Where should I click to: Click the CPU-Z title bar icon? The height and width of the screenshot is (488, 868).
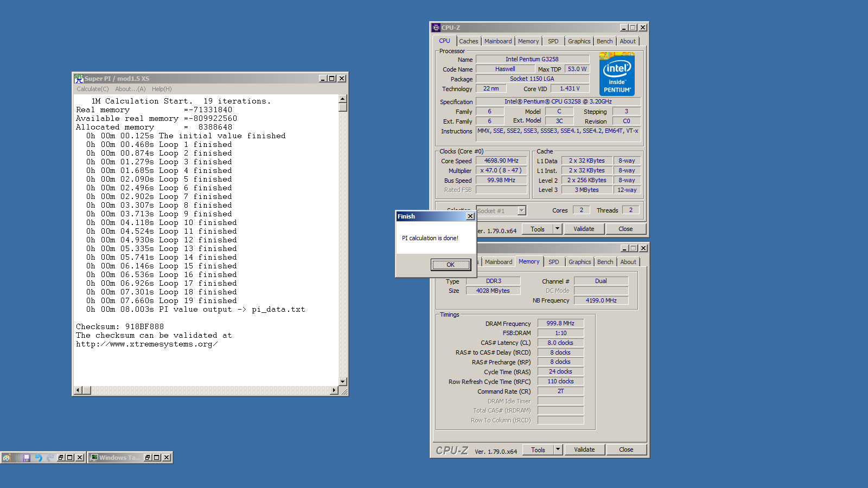point(436,28)
